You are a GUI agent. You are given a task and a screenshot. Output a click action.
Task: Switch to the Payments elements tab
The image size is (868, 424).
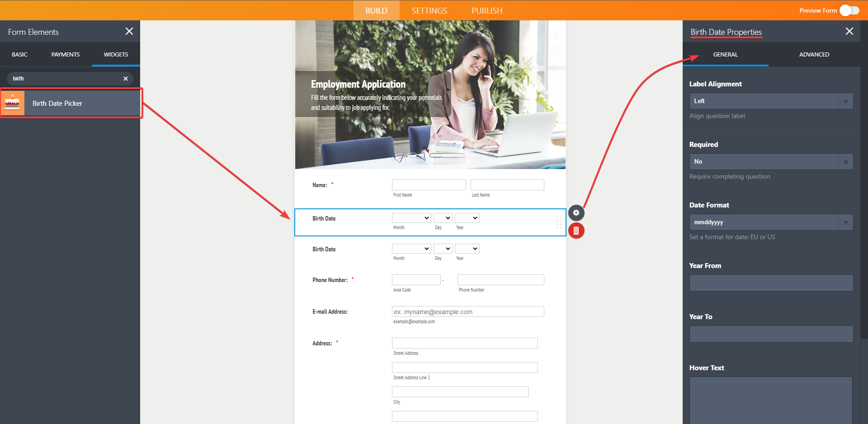click(66, 55)
